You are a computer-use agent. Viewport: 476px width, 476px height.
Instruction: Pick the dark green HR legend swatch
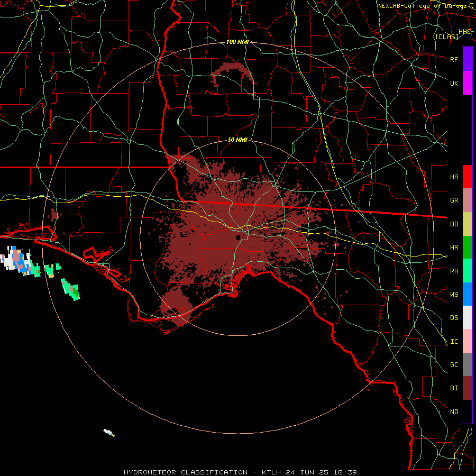point(467,247)
